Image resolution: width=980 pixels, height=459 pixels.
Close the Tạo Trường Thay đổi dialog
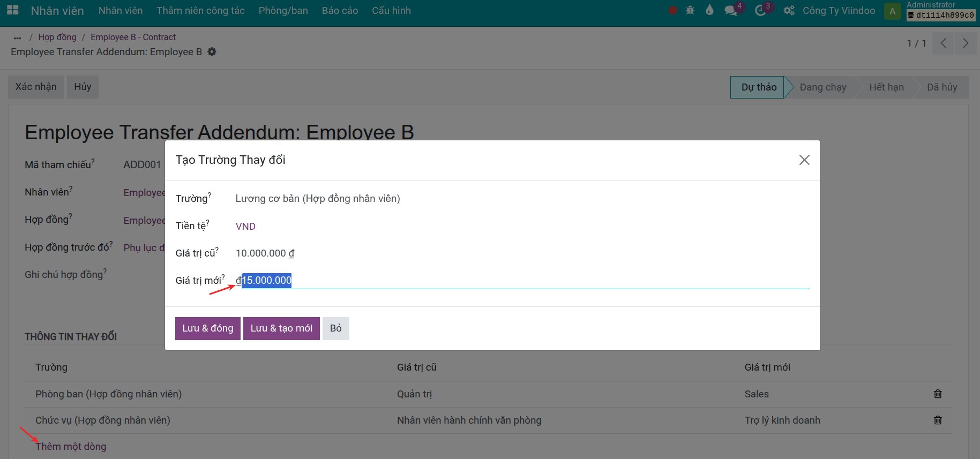804,160
